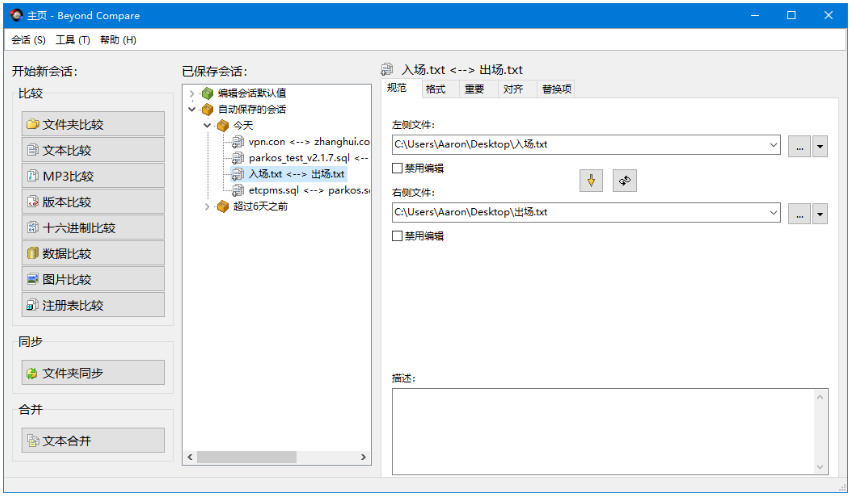Click the left arrow of sessions scrollbar
The image size is (853, 497).
click(x=190, y=457)
